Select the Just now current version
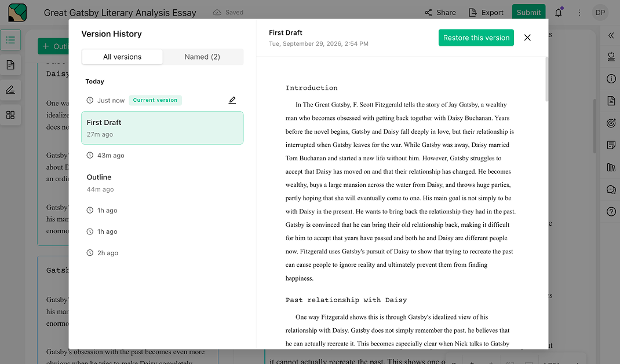 [162, 100]
